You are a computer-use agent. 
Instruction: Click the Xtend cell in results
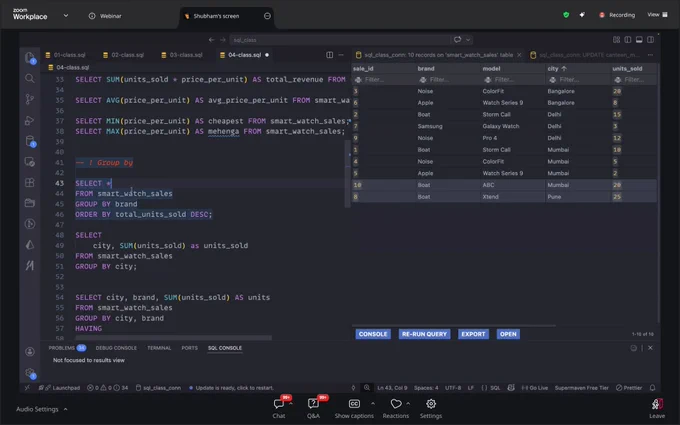[x=490, y=196]
